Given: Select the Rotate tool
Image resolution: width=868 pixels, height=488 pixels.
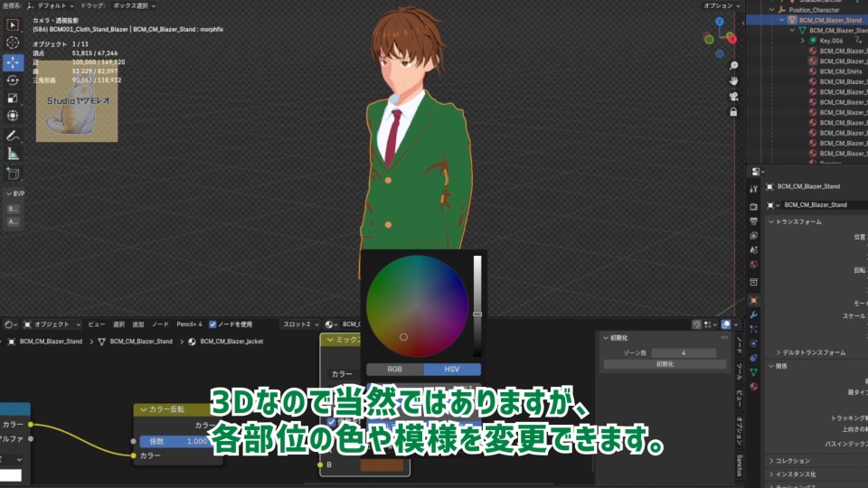Looking at the screenshot, I should (12, 80).
